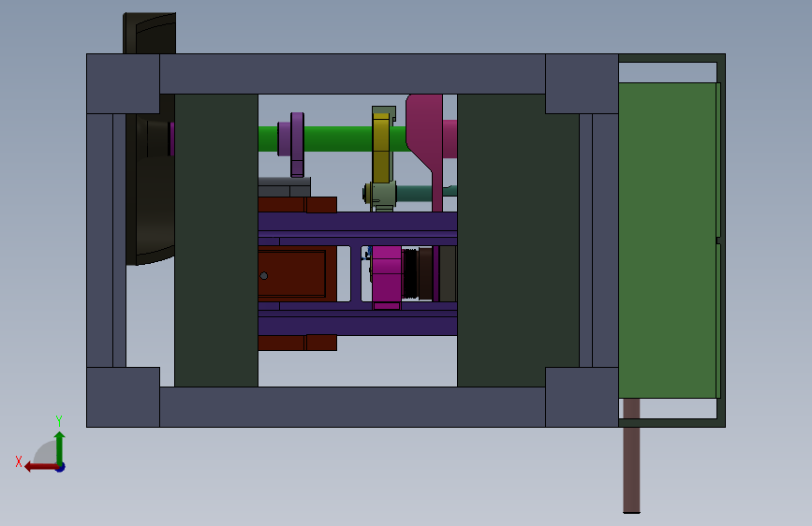
Task: Select the large bright green panel on the right
Action: pos(668,241)
